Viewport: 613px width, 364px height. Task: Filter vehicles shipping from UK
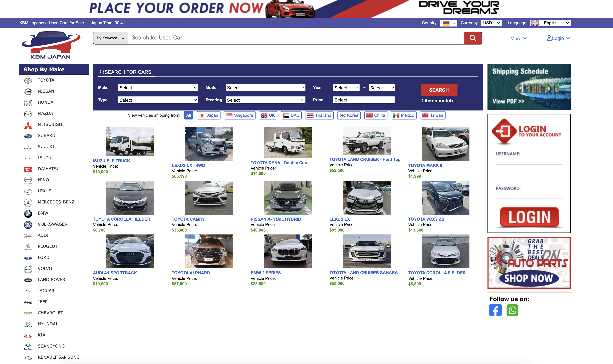point(268,115)
